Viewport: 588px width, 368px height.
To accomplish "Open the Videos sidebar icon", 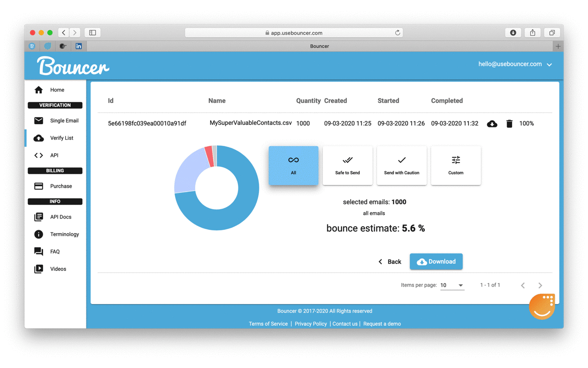I will pos(39,269).
